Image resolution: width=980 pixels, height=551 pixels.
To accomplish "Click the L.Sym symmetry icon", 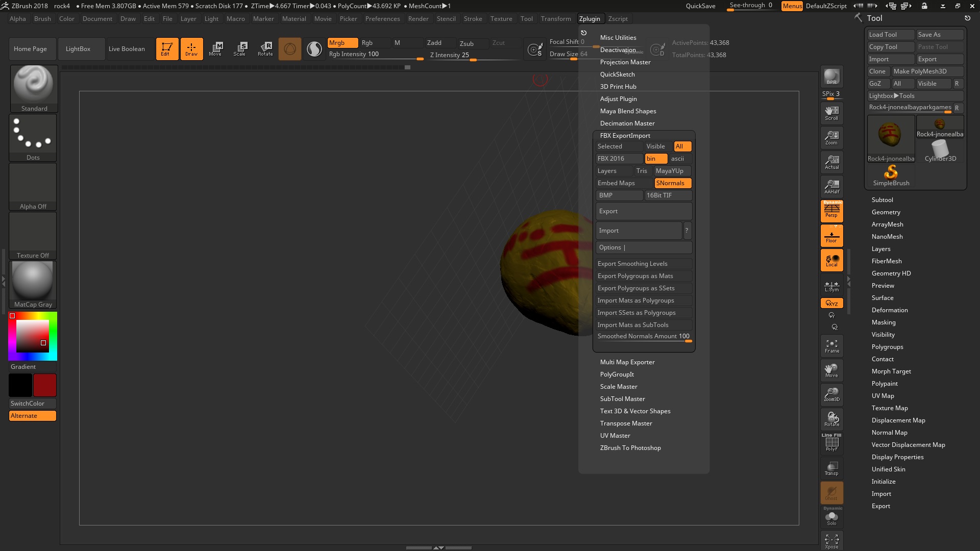I will pos(831,286).
